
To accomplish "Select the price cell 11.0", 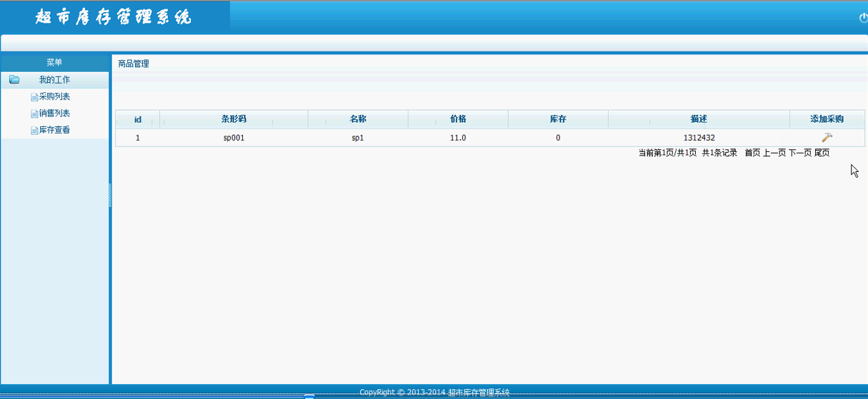I will click(x=458, y=138).
